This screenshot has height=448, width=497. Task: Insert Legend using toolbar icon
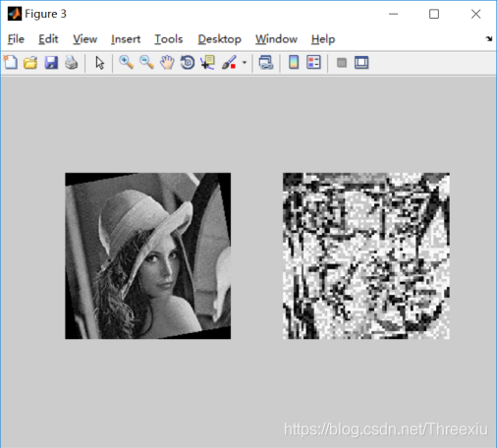313,62
